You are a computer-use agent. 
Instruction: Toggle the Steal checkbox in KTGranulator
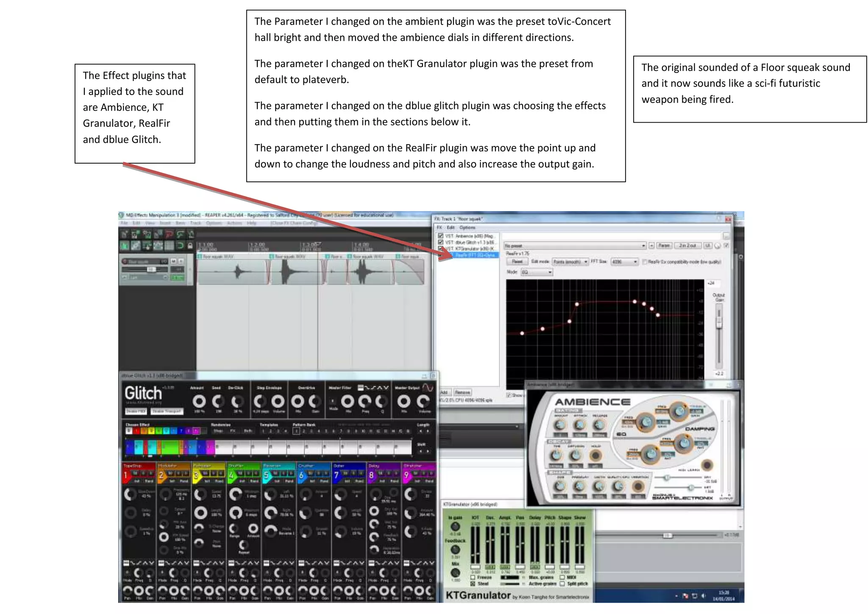click(x=473, y=584)
